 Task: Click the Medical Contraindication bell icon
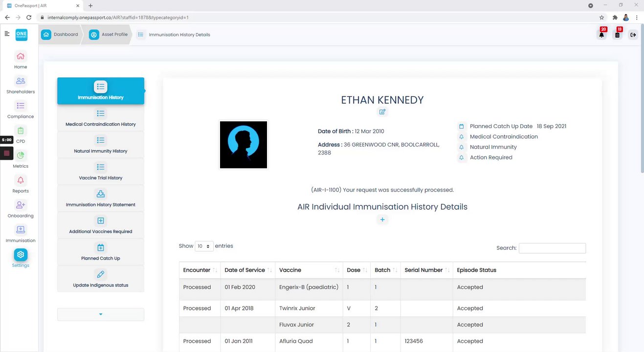(462, 137)
